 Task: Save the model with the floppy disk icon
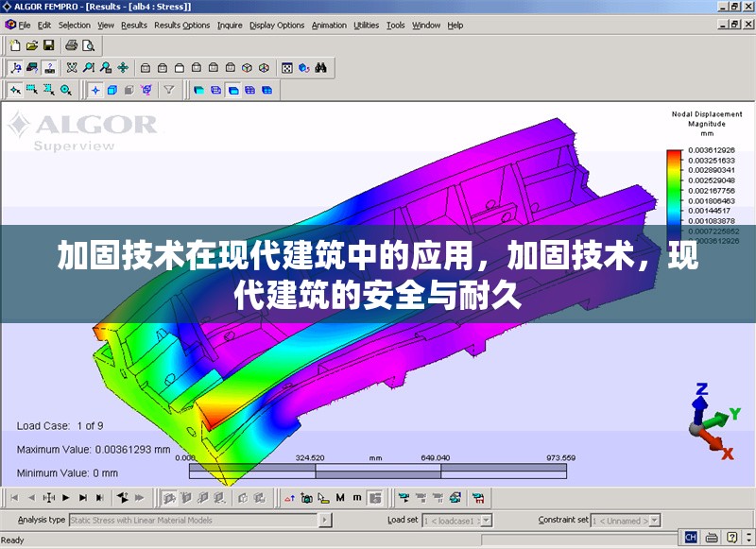pyautogui.click(x=49, y=45)
